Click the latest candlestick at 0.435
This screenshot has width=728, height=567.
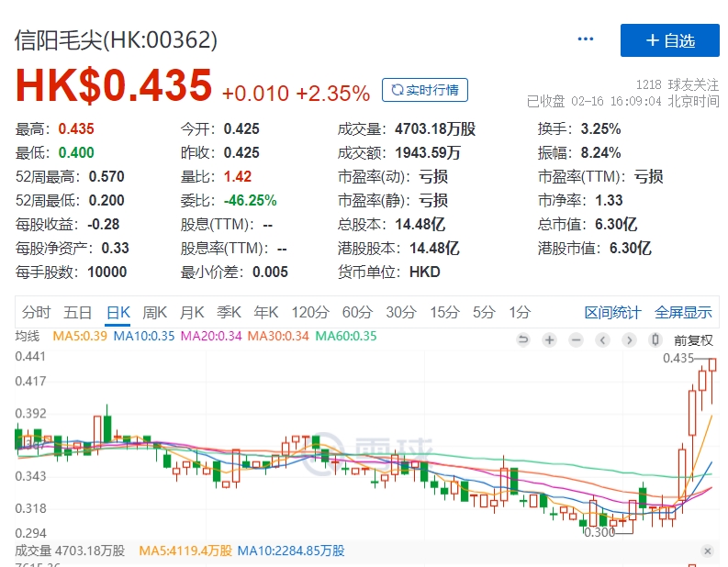[x=711, y=376]
